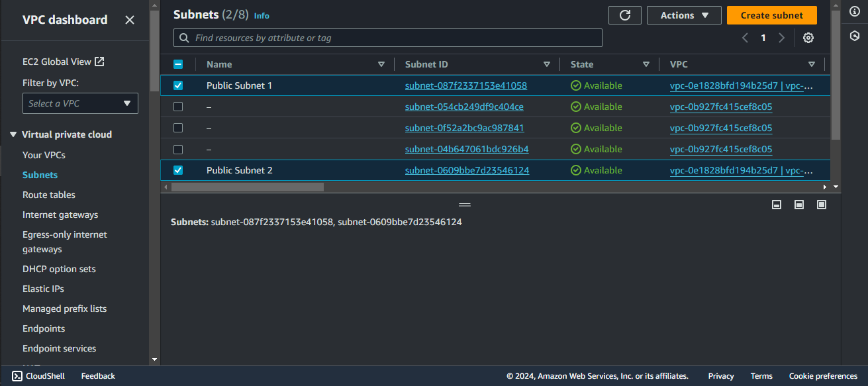Click Available state for subnet-0f52a2bc9ac987841
Screen dimensions: 868x386
tap(597, 128)
